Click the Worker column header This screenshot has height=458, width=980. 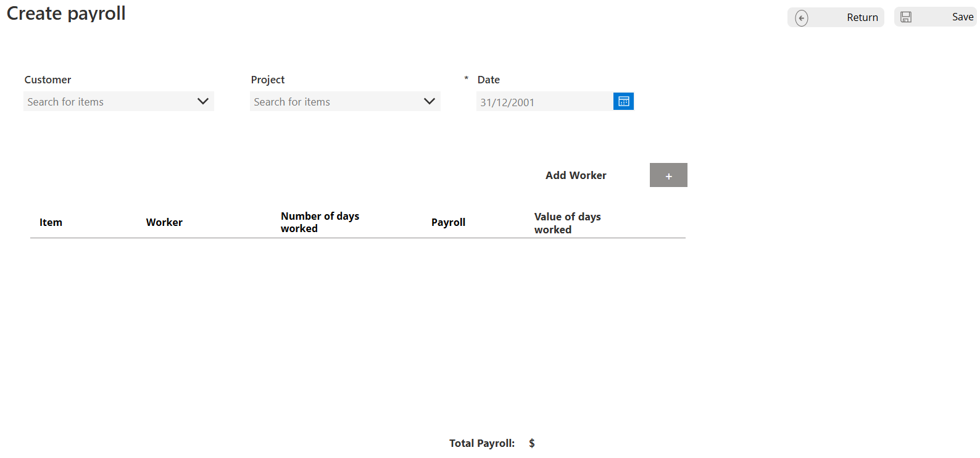(164, 222)
